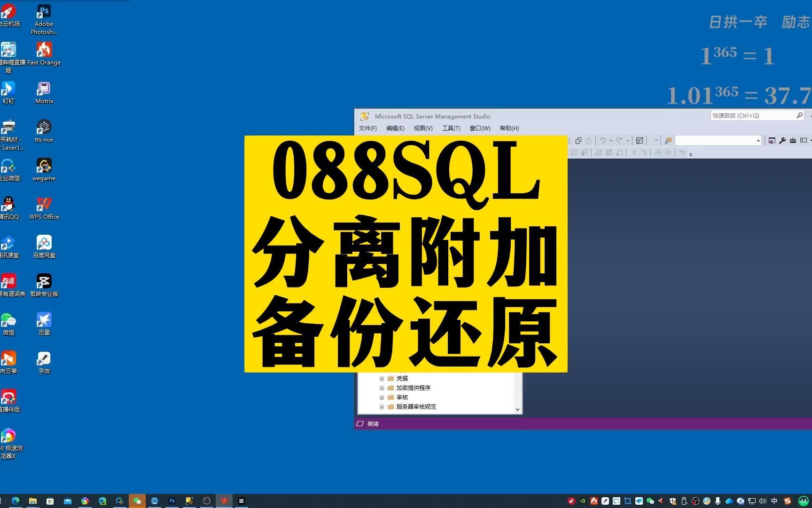Select the 凭据 tree item
812x508 pixels.
[x=402, y=379]
